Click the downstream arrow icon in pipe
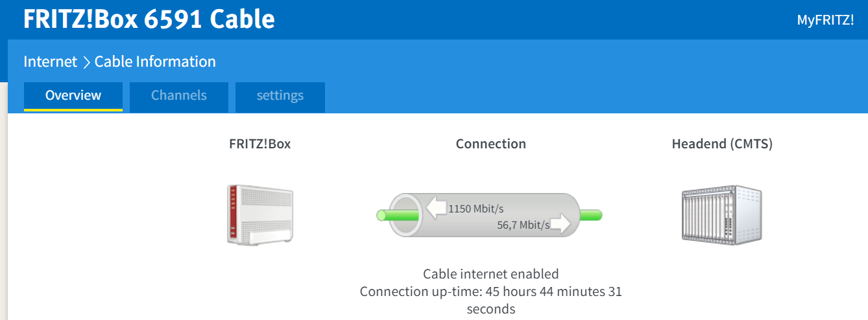The image size is (868, 320). click(436, 208)
